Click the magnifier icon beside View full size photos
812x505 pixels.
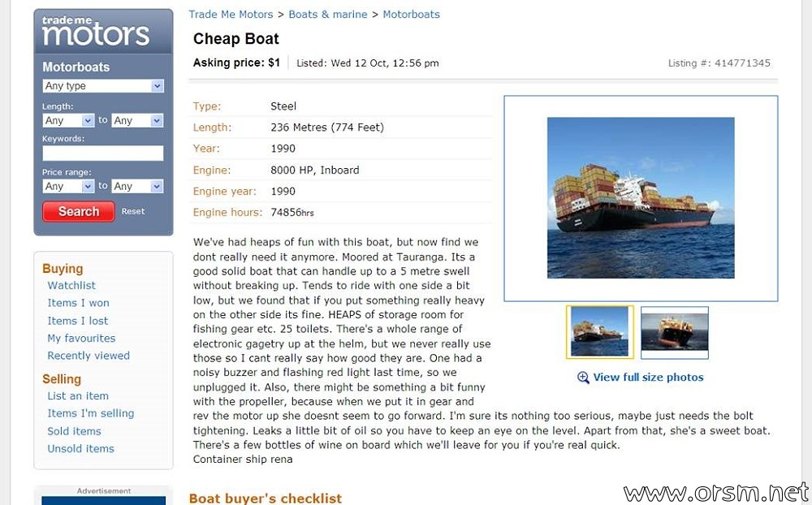[583, 378]
